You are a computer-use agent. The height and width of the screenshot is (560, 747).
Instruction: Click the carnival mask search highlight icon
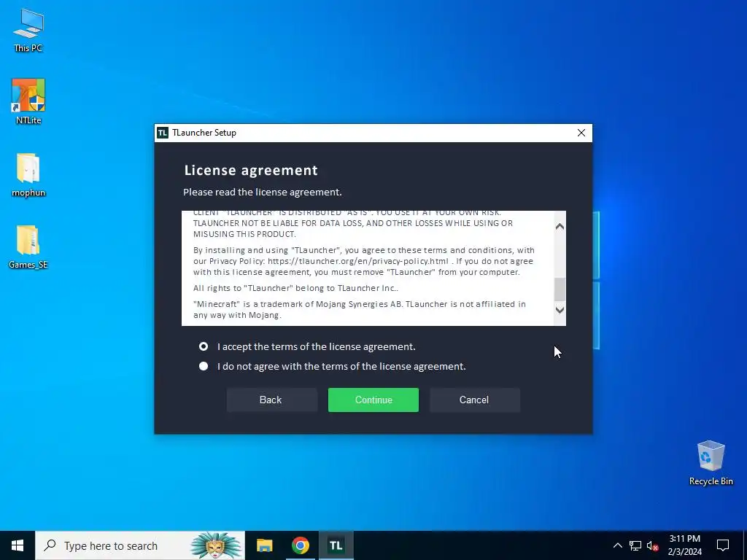216,545
